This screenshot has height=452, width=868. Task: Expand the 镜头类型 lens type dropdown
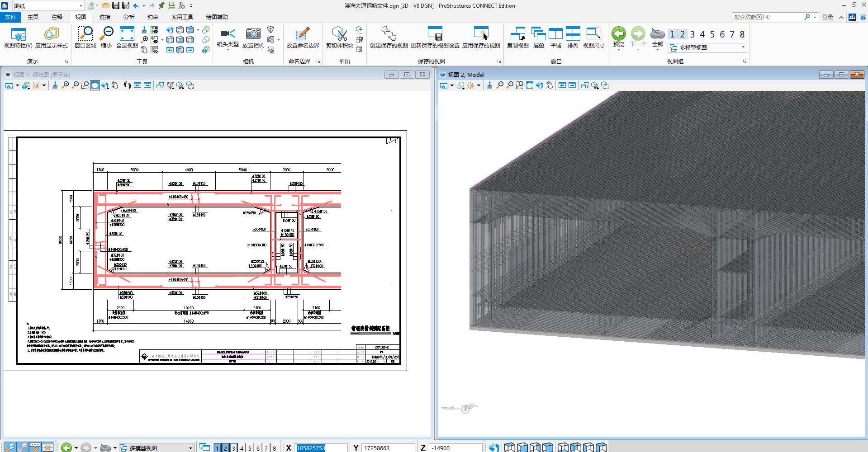[x=228, y=49]
